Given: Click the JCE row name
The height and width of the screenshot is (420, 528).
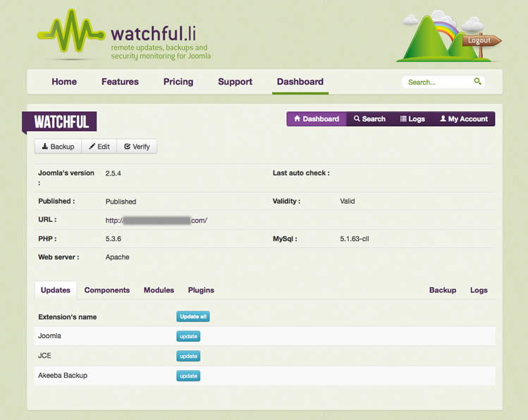Looking at the screenshot, I should (44, 355).
